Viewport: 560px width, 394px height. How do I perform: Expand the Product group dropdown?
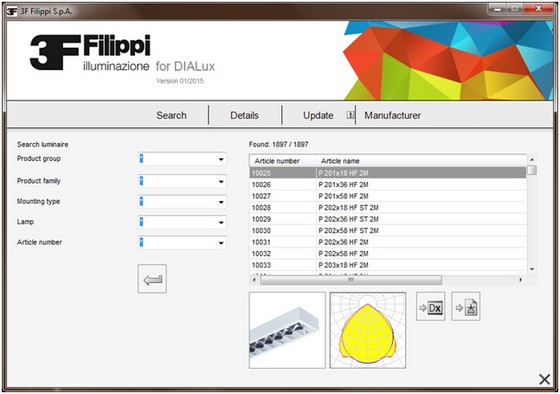pyautogui.click(x=182, y=159)
